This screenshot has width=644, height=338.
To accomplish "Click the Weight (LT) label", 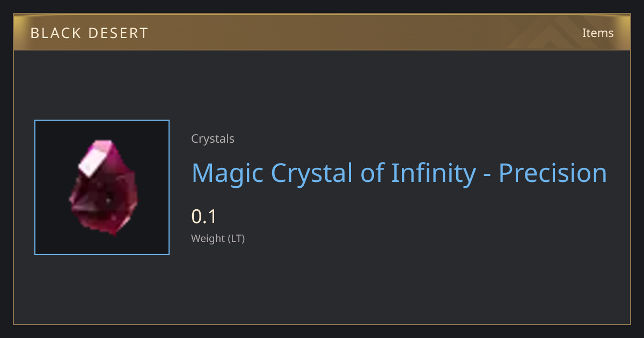I will coord(218,239).
